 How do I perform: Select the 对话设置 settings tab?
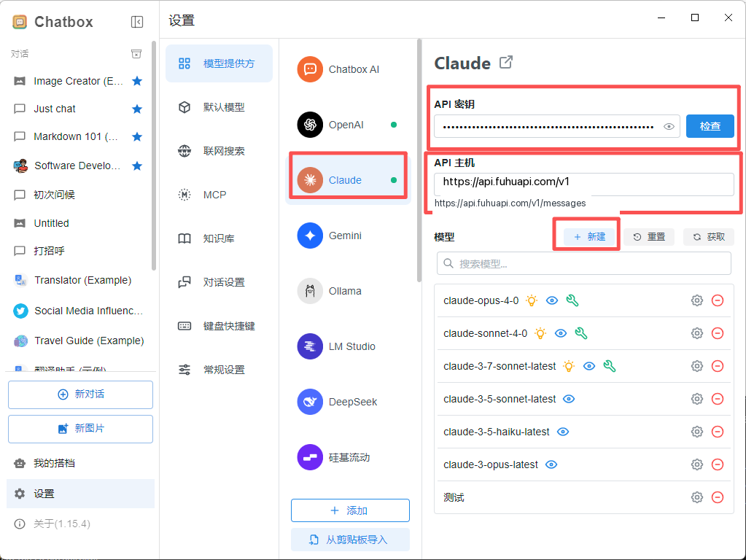click(x=219, y=282)
